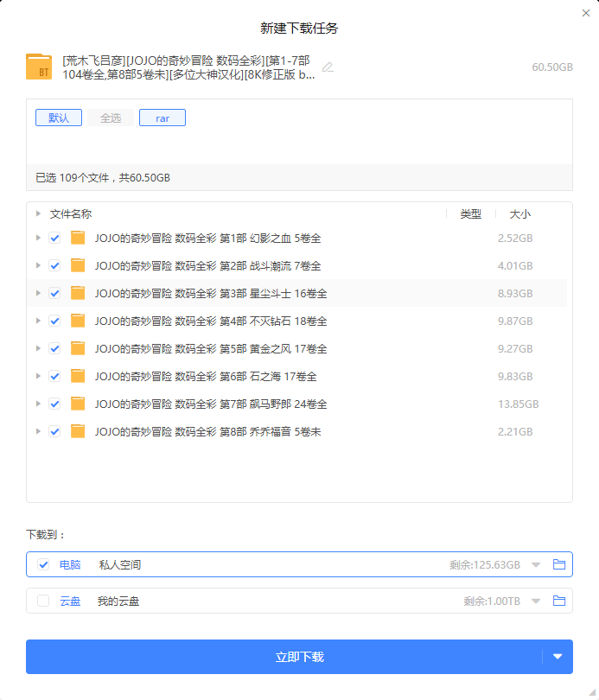Uncheck 第7部 飙马野郎 24卷全
This screenshot has height=700, width=599.
coord(55,404)
